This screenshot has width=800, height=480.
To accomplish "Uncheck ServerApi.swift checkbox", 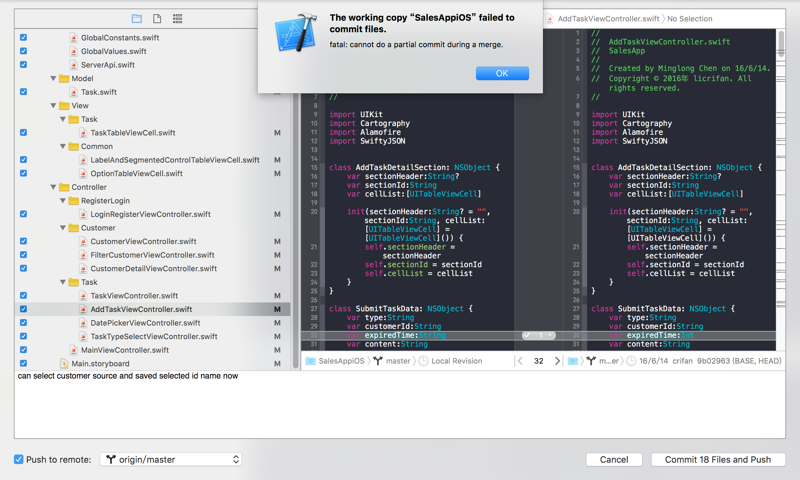I will [x=23, y=65].
